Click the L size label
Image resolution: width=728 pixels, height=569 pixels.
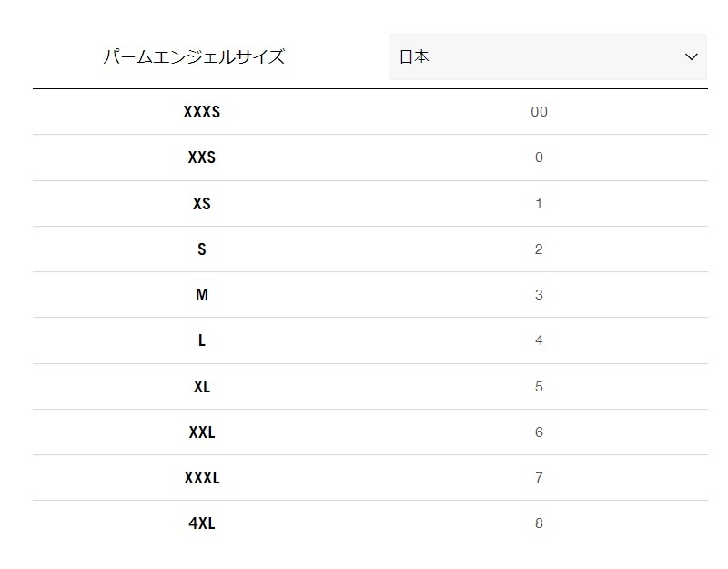click(x=201, y=340)
